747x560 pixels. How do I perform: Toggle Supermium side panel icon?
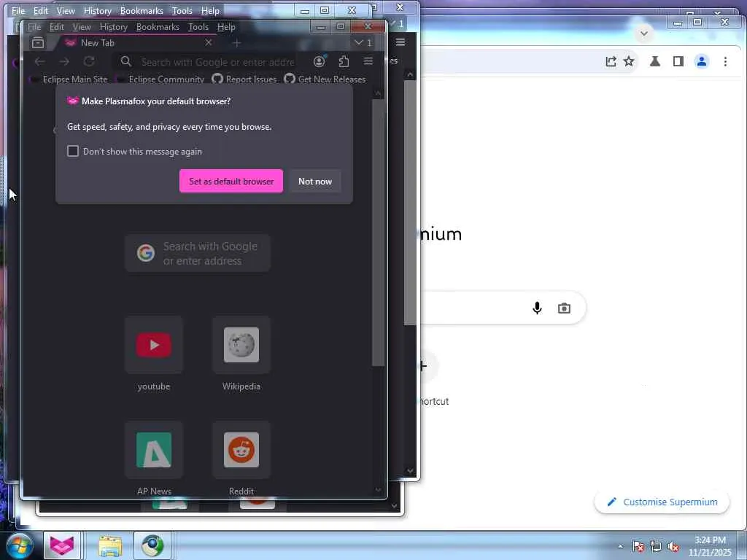point(678,61)
